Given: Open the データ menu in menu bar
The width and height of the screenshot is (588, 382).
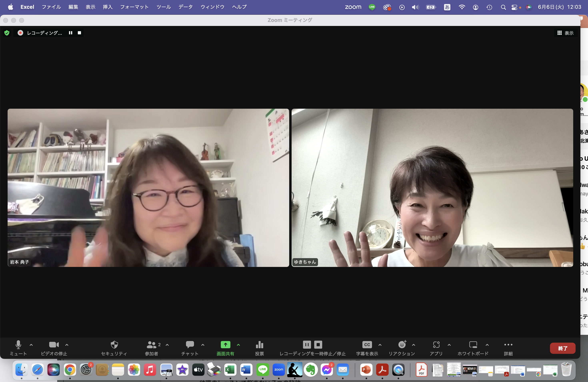Looking at the screenshot, I should click(x=185, y=7).
